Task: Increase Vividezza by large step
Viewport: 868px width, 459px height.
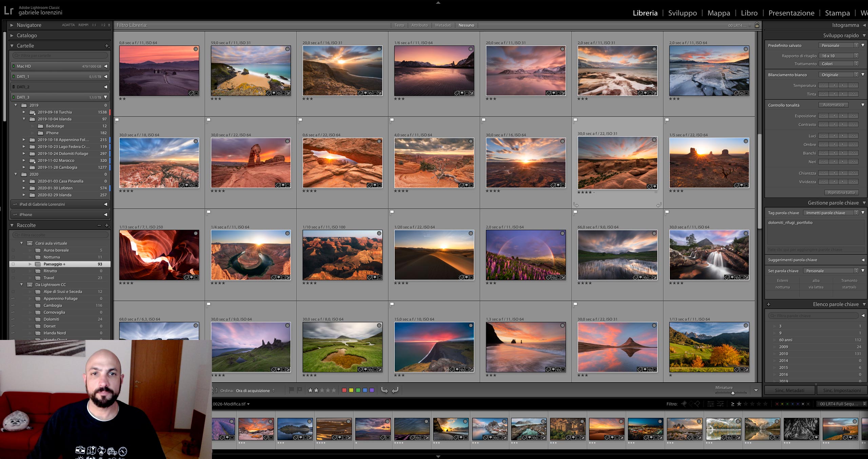Action: click(x=854, y=181)
